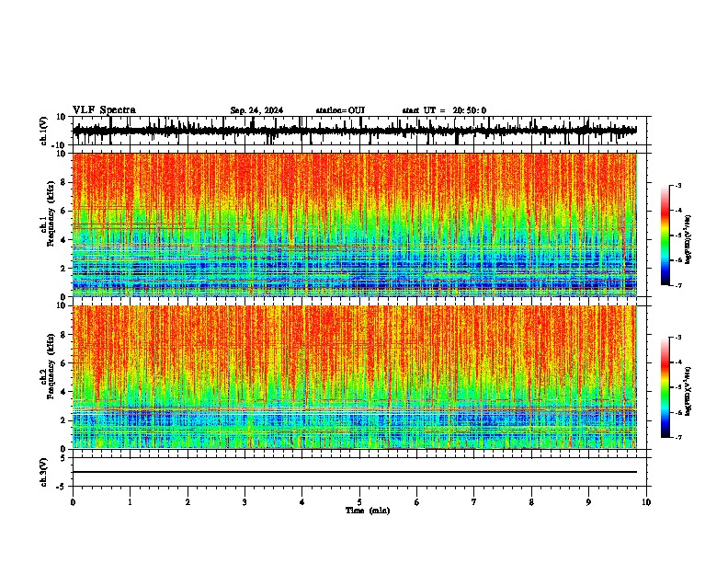Click the '4' tick on the time axis
The image size is (728, 563).
(x=302, y=502)
